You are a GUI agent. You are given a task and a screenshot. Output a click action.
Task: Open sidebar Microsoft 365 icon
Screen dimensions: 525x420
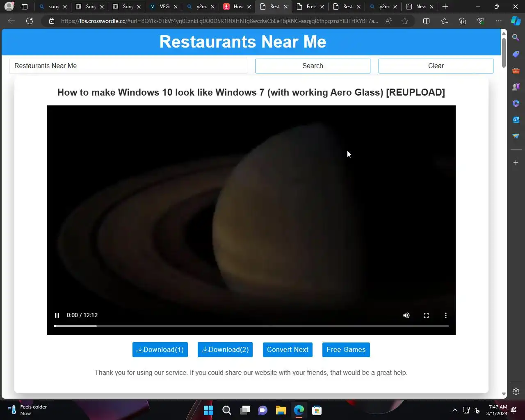point(516,103)
